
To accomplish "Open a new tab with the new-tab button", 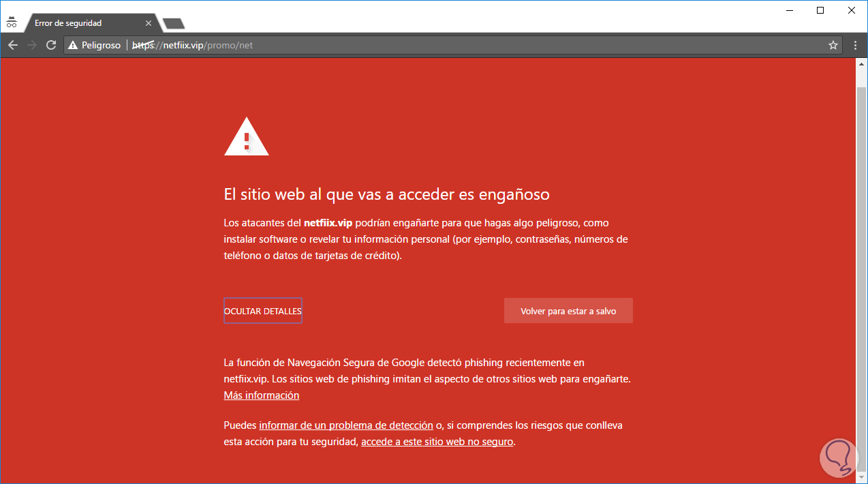I will tap(174, 24).
